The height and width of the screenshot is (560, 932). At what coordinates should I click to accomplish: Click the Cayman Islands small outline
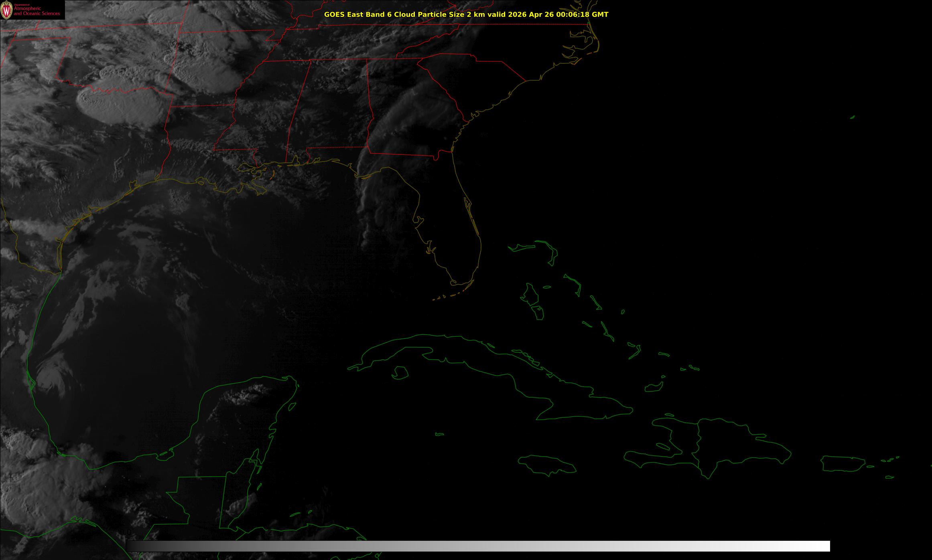pyautogui.click(x=440, y=434)
